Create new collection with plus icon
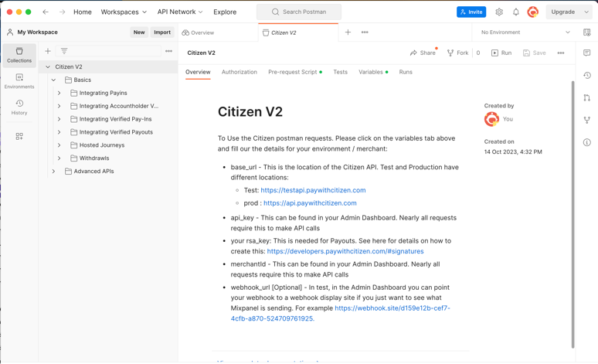The height and width of the screenshot is (364, 598). 48,51
